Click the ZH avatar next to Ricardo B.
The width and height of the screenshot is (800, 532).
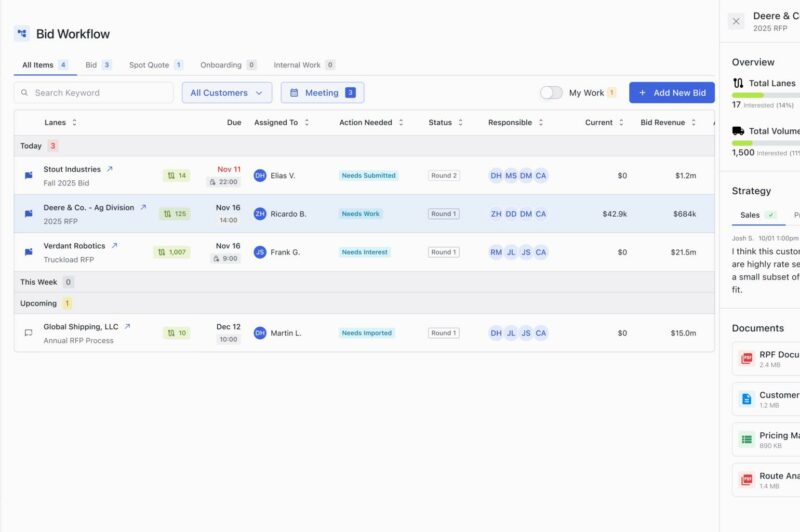260,214
